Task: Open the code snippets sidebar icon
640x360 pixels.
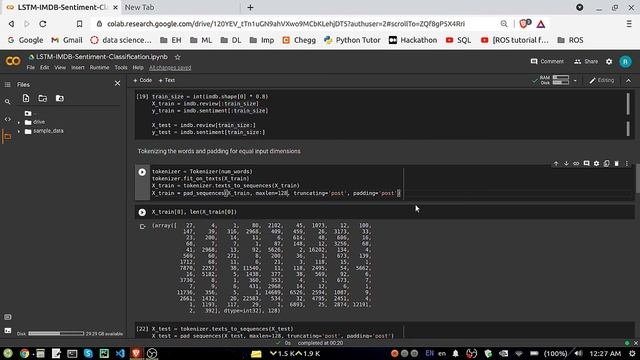Action: pos(7,119)
